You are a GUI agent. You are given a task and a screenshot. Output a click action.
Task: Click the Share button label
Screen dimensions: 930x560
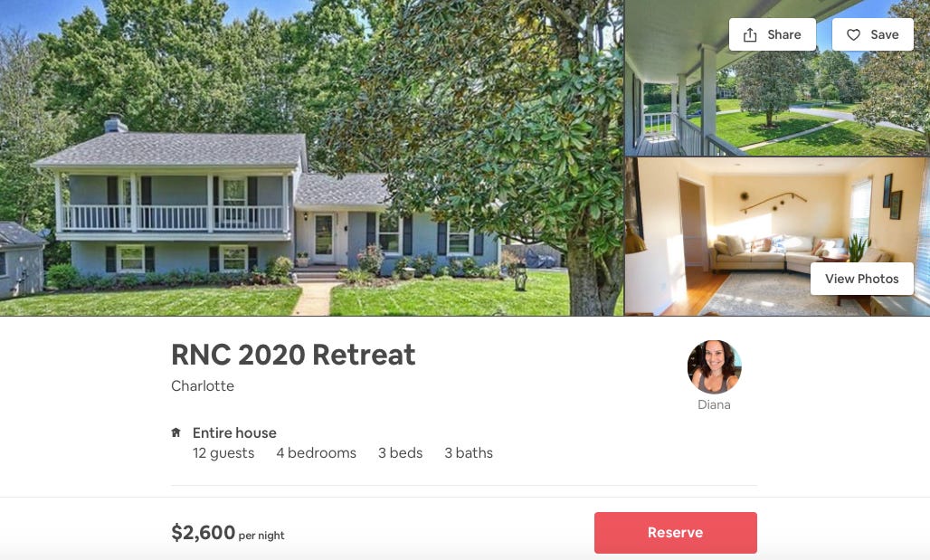coord(783,35)
